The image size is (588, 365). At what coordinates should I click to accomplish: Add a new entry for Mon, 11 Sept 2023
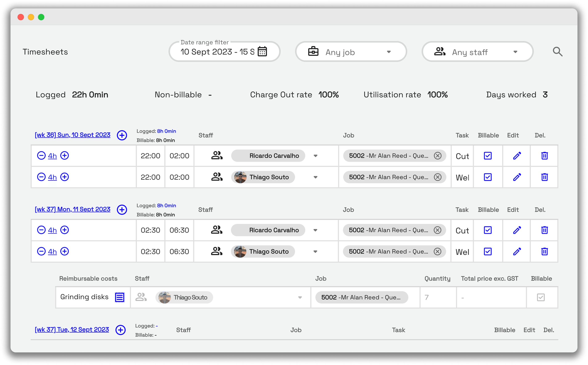coord(122,210)
